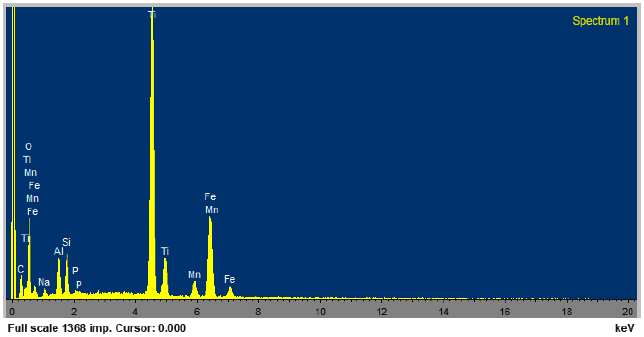Click the tallest Ti peak label
644x337 pixels.
tap(152, 15)
